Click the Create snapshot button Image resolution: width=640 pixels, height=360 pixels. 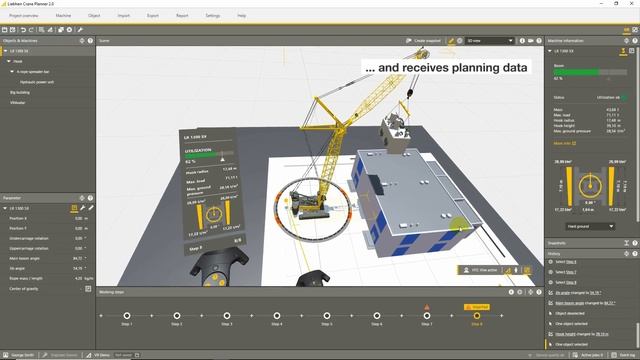coord(423,41)
